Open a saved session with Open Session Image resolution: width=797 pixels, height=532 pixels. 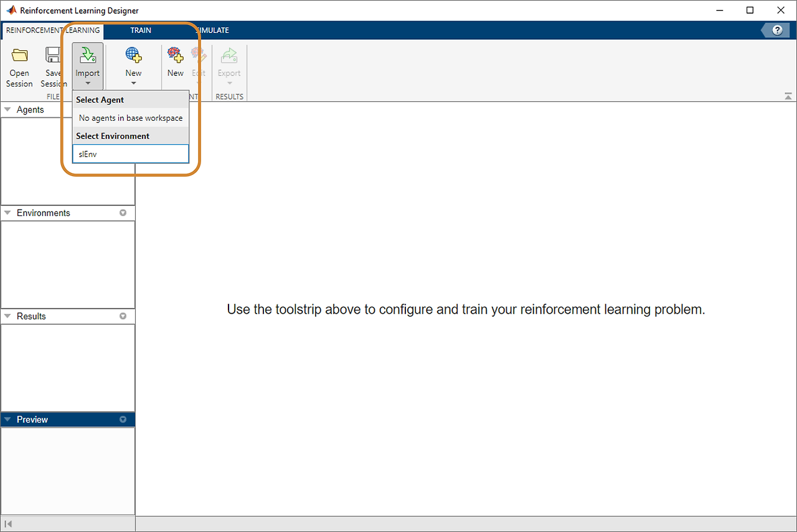19,67
